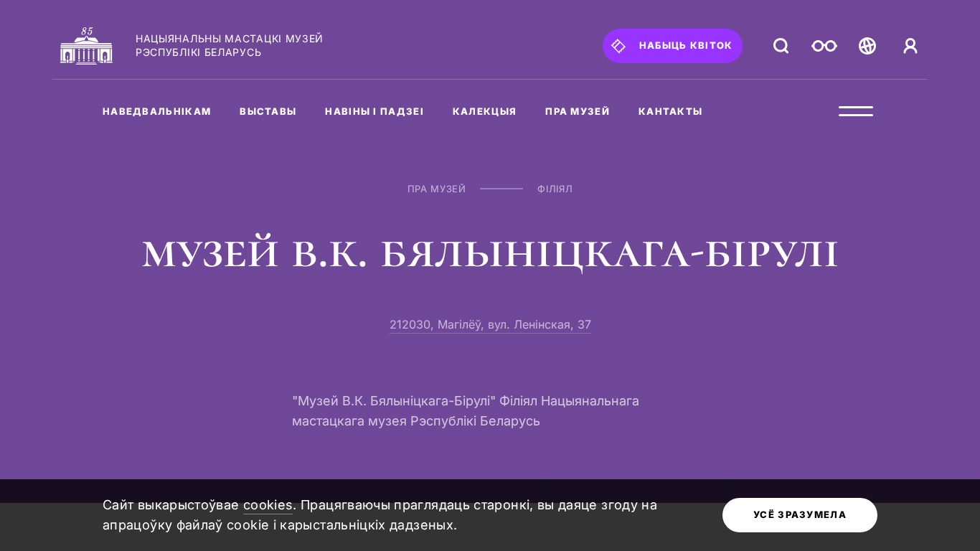Go to Кантакты page
Screen dimensions: 980x551
point(671,111)
